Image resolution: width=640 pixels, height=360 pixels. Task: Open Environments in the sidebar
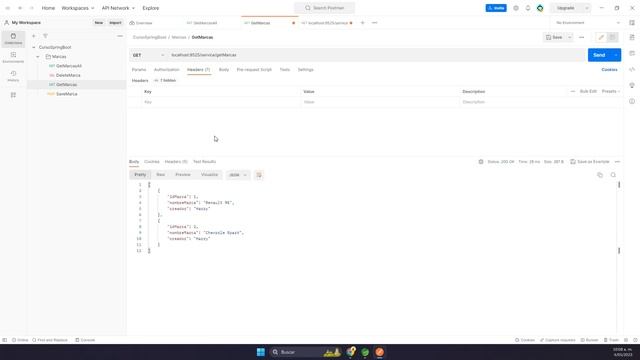[x=13, y=58]
